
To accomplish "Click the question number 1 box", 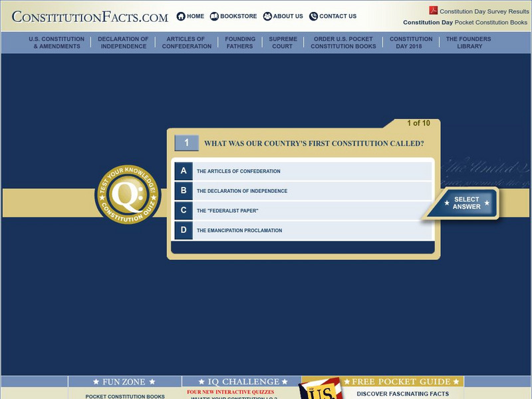I will pos(186,143).
